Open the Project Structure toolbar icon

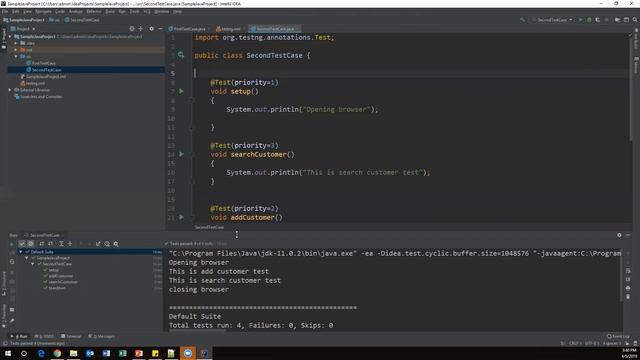617,20
